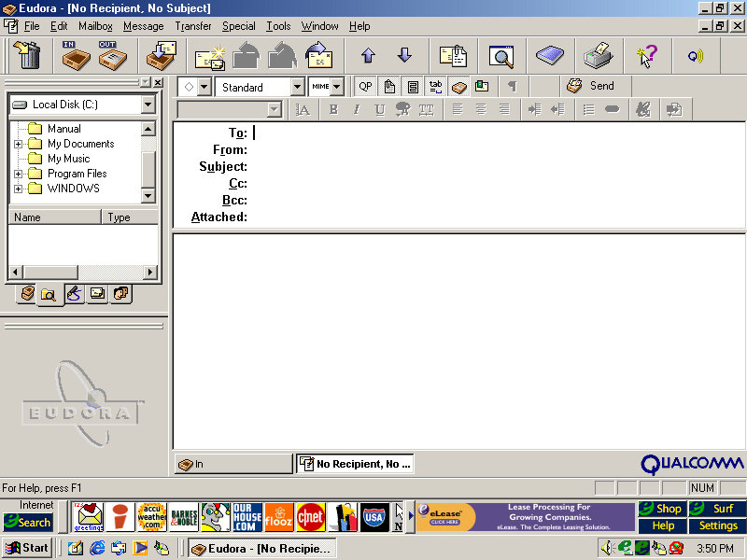Image resolution: width=747 pixels, height=560 pixels.
Task: Click the Check Mail icon
Action: [161, 56]
